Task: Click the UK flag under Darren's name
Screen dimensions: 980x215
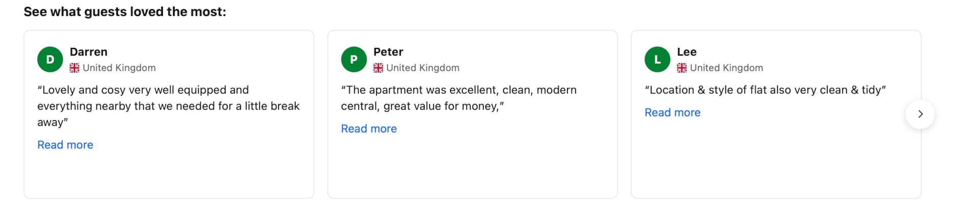Action: click(x=75, y=68)
